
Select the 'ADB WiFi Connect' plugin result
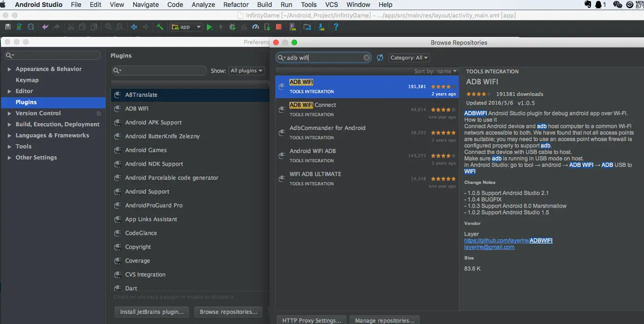(367, 110)
